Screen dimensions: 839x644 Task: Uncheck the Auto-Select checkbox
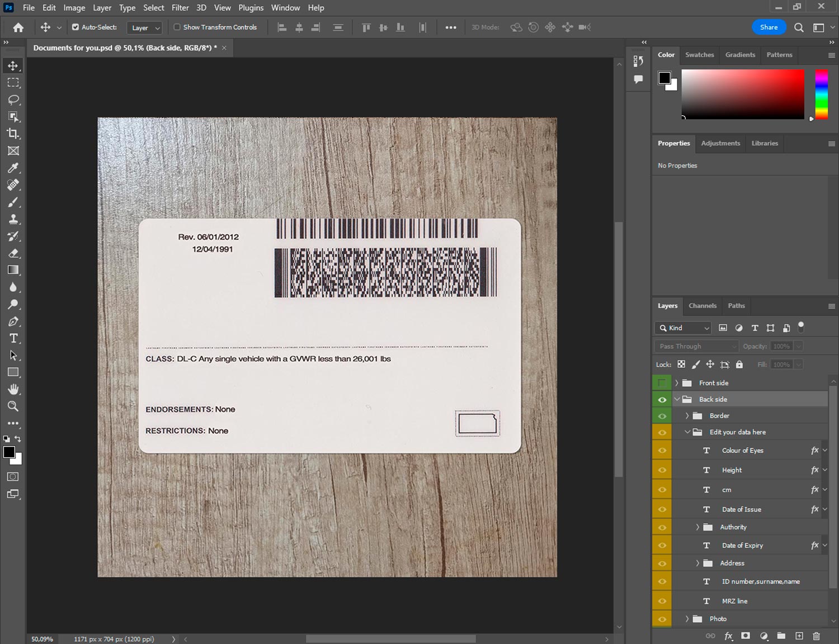pos(76,27)
